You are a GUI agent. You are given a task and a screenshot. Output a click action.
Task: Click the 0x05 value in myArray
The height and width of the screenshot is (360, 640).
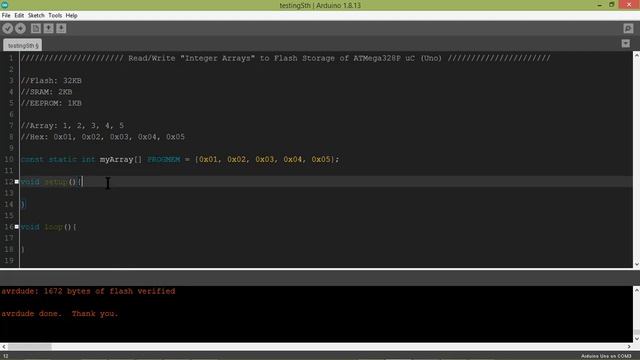321,159
